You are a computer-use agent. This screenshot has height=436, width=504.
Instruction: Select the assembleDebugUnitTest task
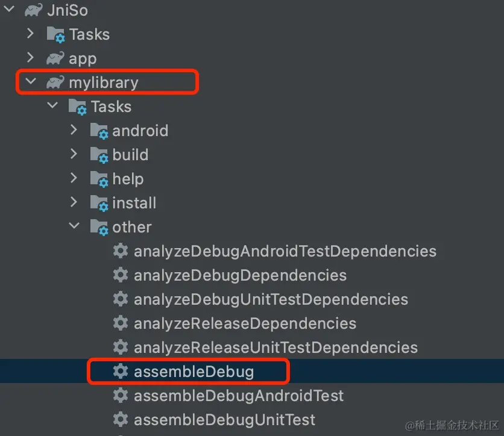pyautogui.click(x=224, y=420)
